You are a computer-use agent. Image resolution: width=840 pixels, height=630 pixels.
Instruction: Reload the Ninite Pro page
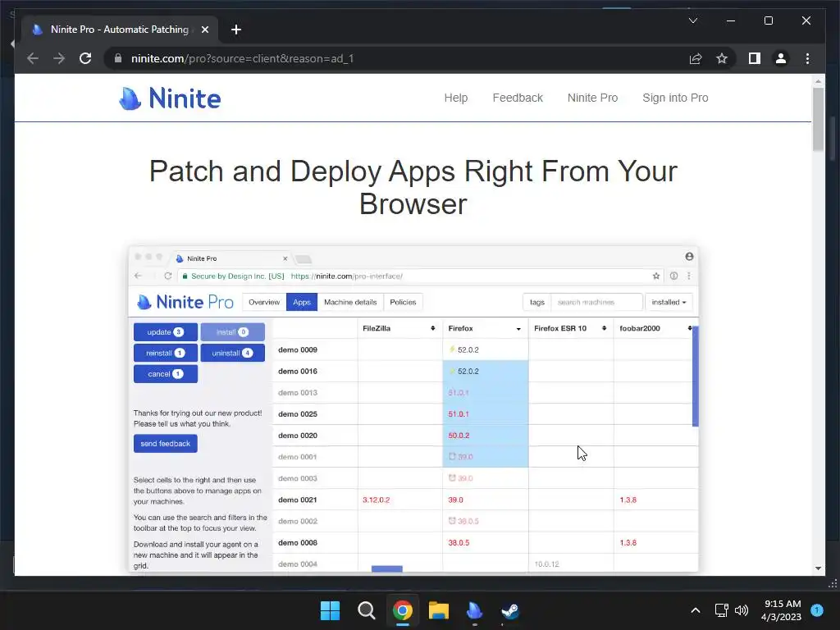[x=85, y=58]
